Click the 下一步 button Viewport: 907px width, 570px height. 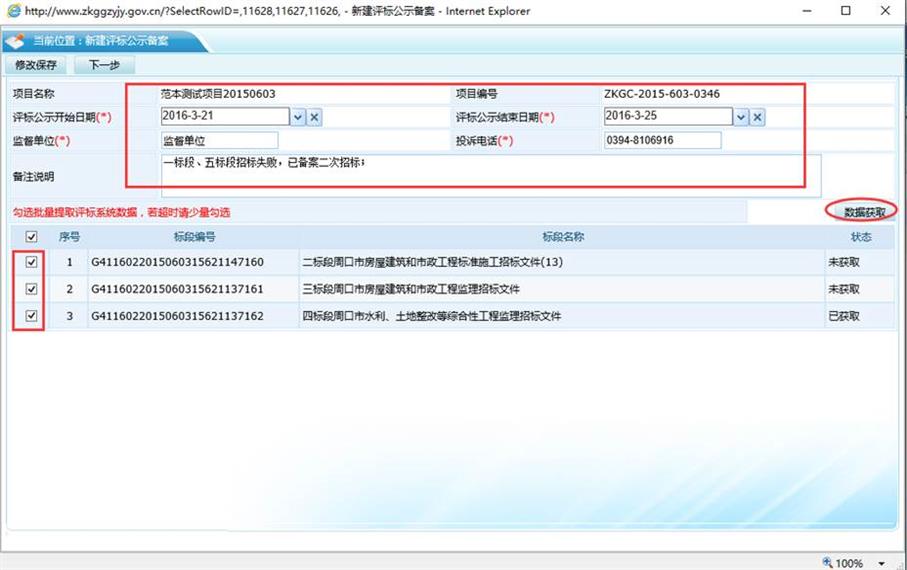coord(104,65)
